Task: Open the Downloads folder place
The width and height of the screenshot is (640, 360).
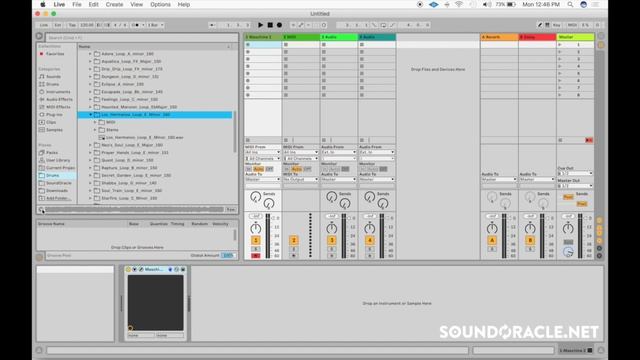Action: [57, 191]
